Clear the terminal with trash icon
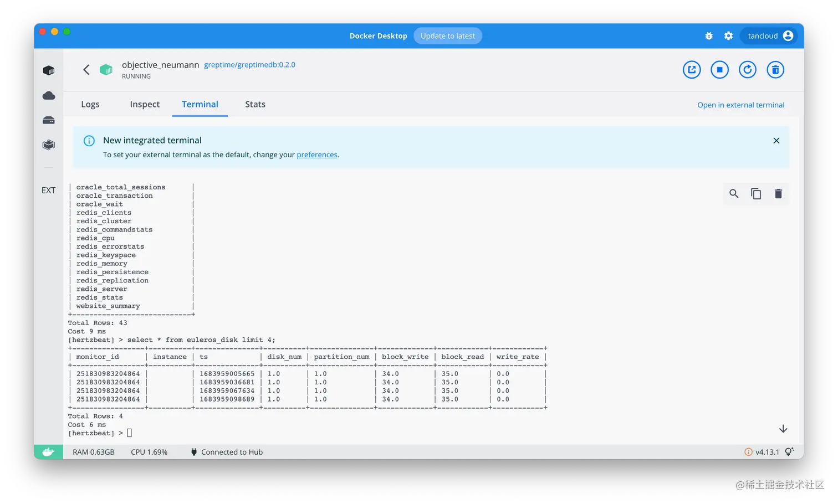 pos(778,194)
